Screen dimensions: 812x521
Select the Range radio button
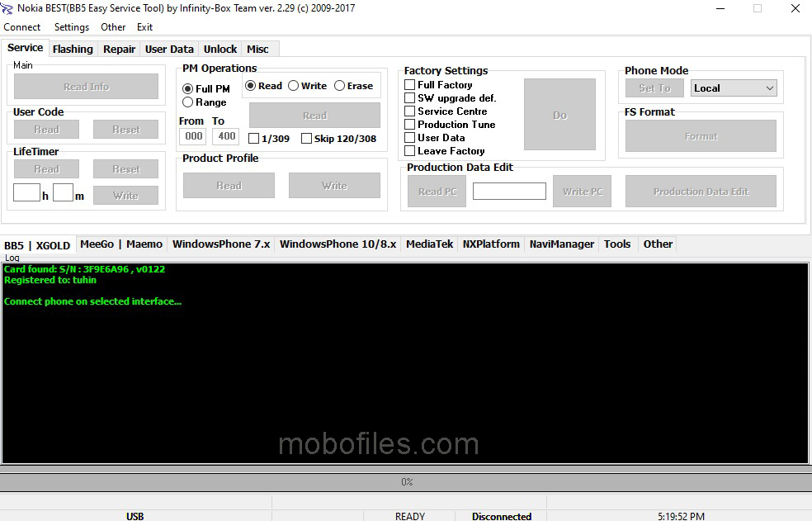(205, 102)
